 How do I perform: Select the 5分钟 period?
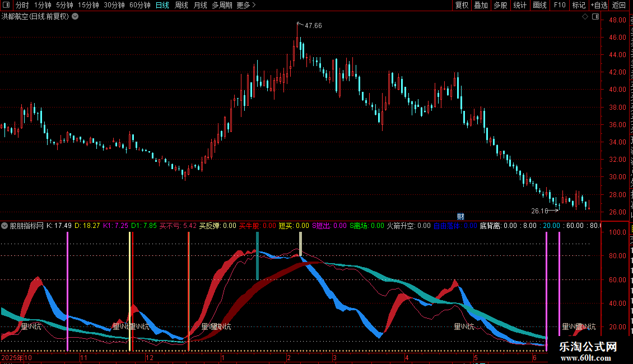pyautogui.click(x=64, y=5)
